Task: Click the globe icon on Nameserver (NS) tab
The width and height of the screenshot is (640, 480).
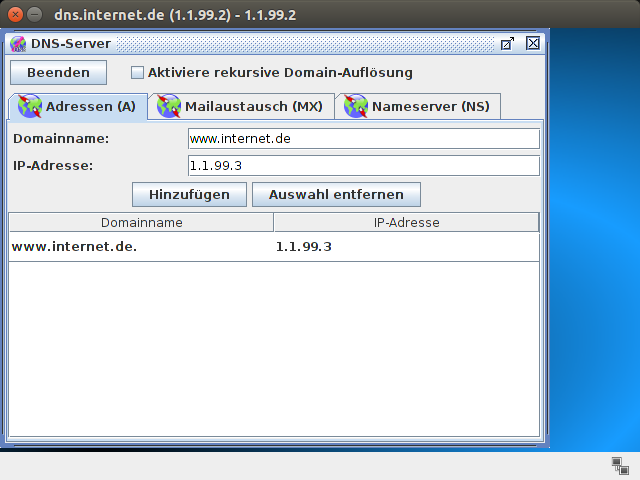Action: pos(356,106)
